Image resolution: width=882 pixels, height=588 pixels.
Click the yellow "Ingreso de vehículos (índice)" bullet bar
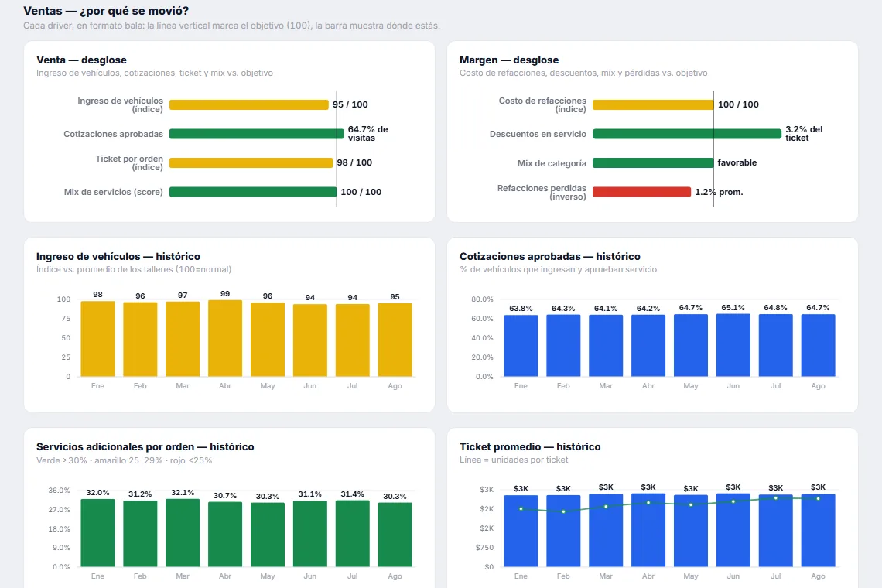coord(248,104)
